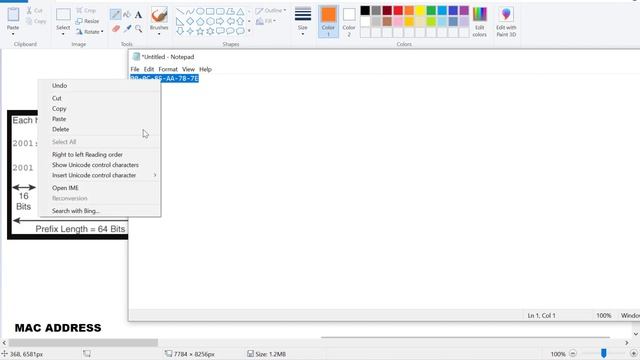This screenshot has height=360, width=640.
Task: Set Color 2 as active
Action: click(x=349, y=22)
